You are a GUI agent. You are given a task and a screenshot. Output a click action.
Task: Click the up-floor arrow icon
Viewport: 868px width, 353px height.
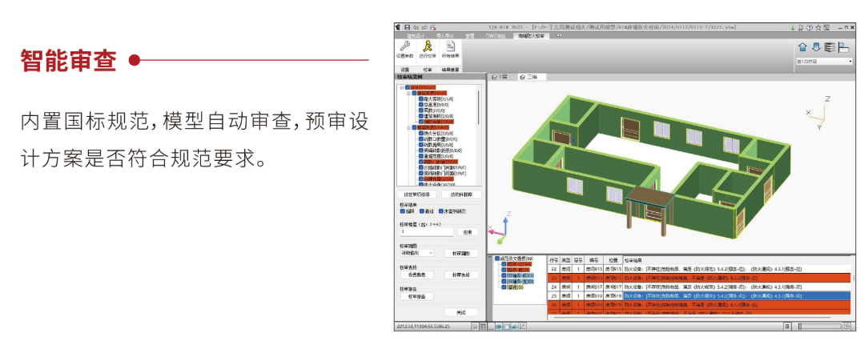pyautogui.click(x=803, y=47)
